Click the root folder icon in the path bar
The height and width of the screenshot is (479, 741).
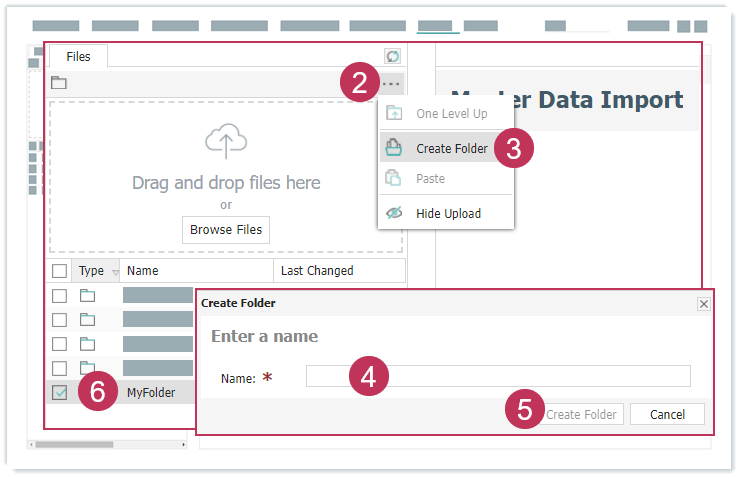point(59,83)
